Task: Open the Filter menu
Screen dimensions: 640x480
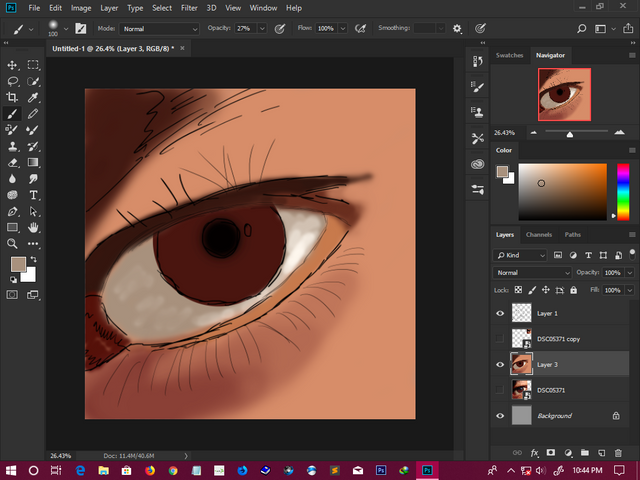Action: (189, 8)
